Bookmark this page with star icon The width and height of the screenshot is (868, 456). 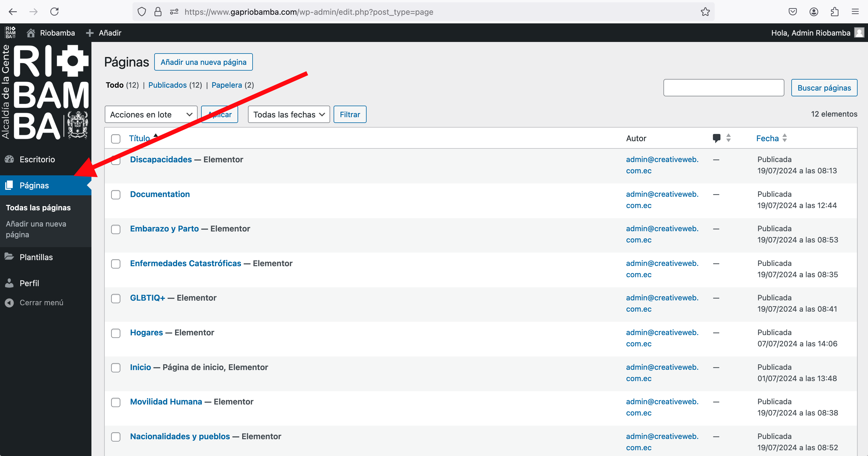coord(705,12)
